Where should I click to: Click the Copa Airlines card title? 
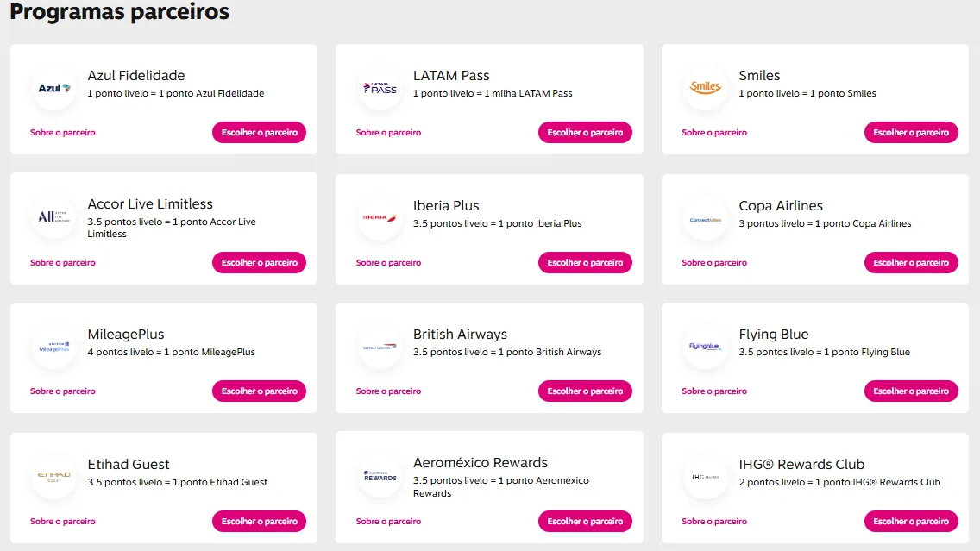[x=781, y=206]
